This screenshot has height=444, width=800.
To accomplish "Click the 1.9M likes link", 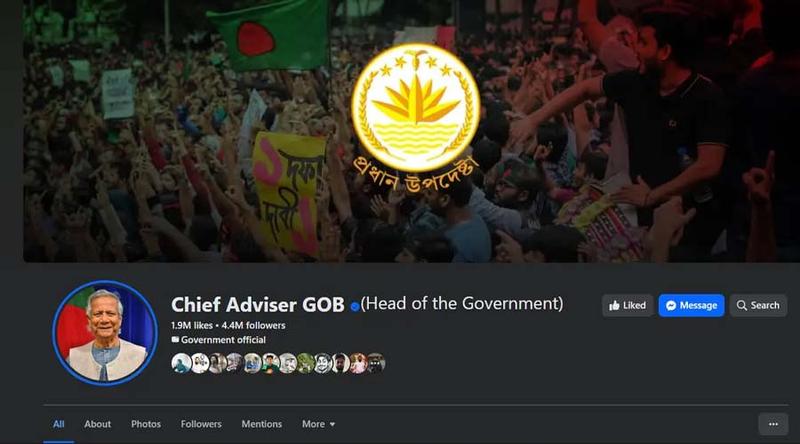I will (x=192, y=325).
